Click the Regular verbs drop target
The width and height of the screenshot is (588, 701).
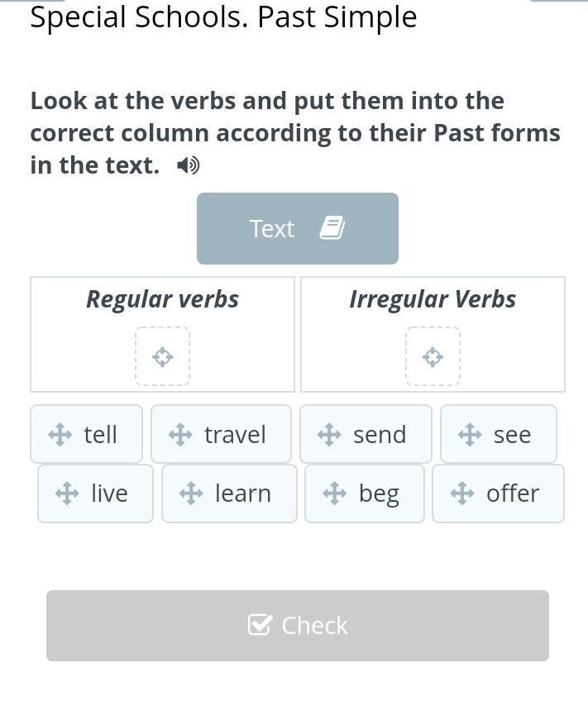coord(163,356)
